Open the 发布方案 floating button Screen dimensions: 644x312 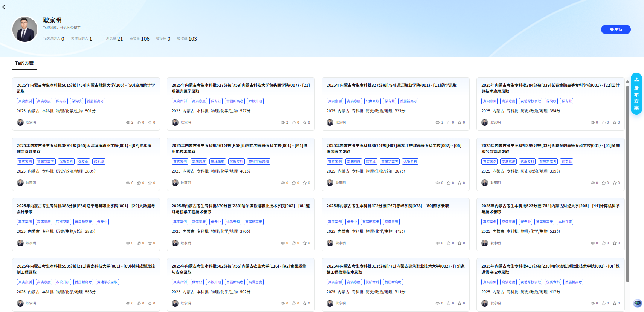(636, 93)
